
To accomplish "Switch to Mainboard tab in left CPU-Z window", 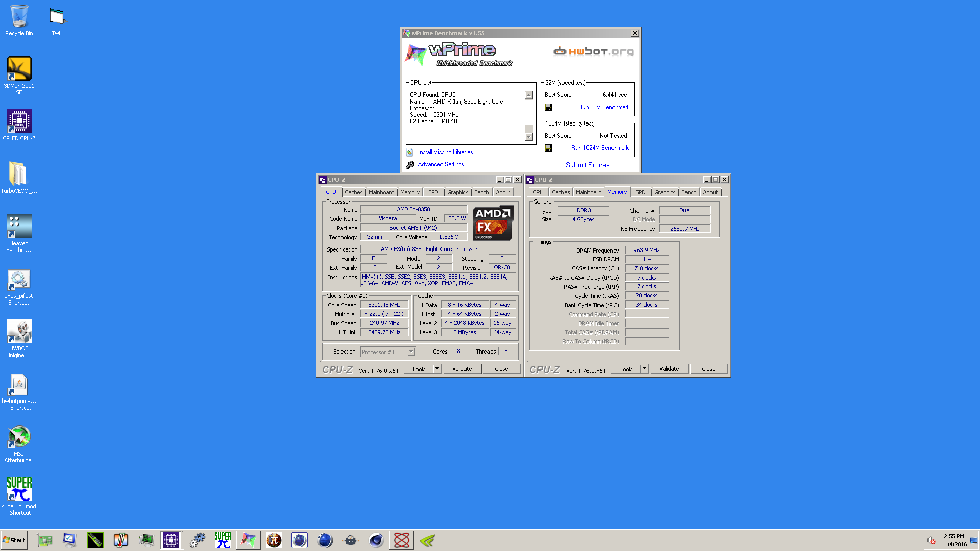I will [381, 192].
